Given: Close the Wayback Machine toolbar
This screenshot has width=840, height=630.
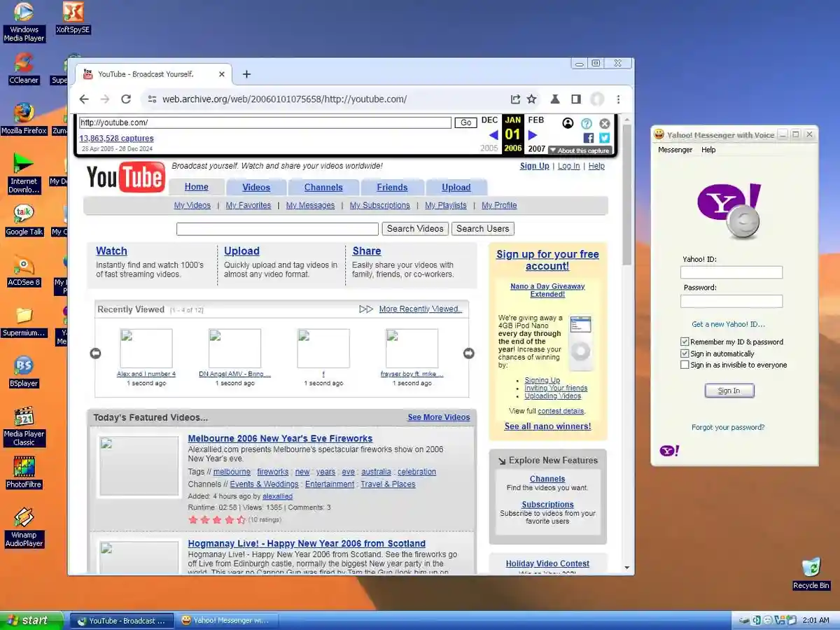Looking at the screenshot, I should tap(605, 124).
